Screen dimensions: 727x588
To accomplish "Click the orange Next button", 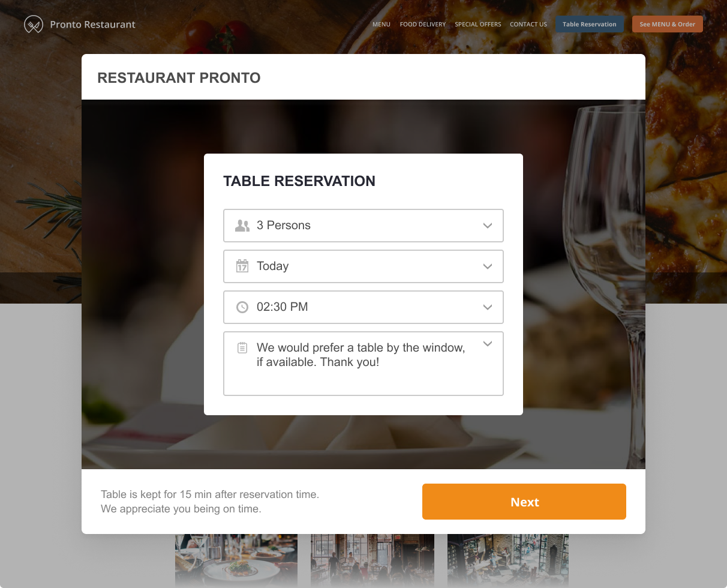I will coord(524,502).
